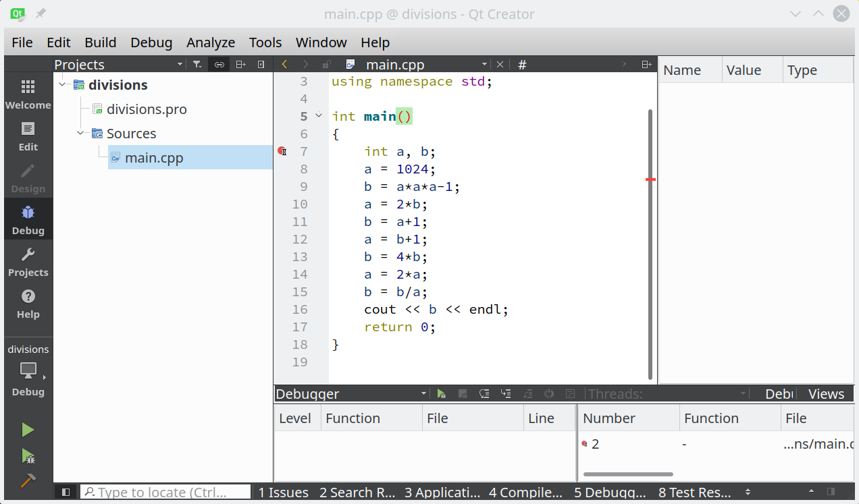Click the Views button in debugger toolbar
859x504 pixels.
click(x=826, y=394)
